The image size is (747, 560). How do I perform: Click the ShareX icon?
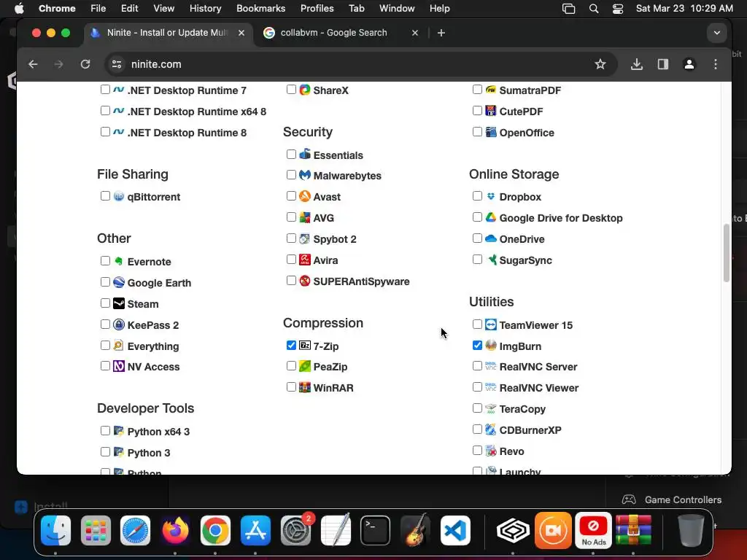coord(305,90)
